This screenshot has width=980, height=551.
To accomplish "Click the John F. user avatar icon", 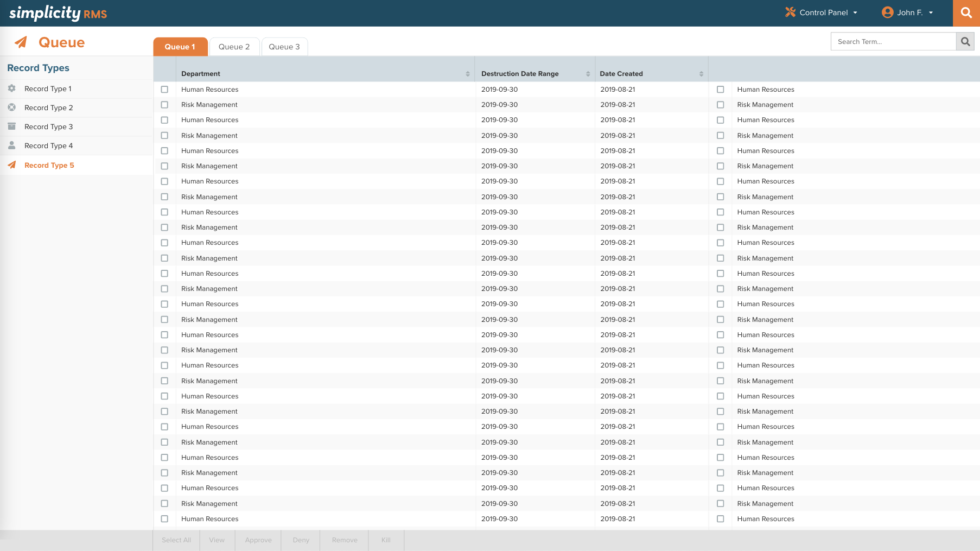I will [887, 12].
